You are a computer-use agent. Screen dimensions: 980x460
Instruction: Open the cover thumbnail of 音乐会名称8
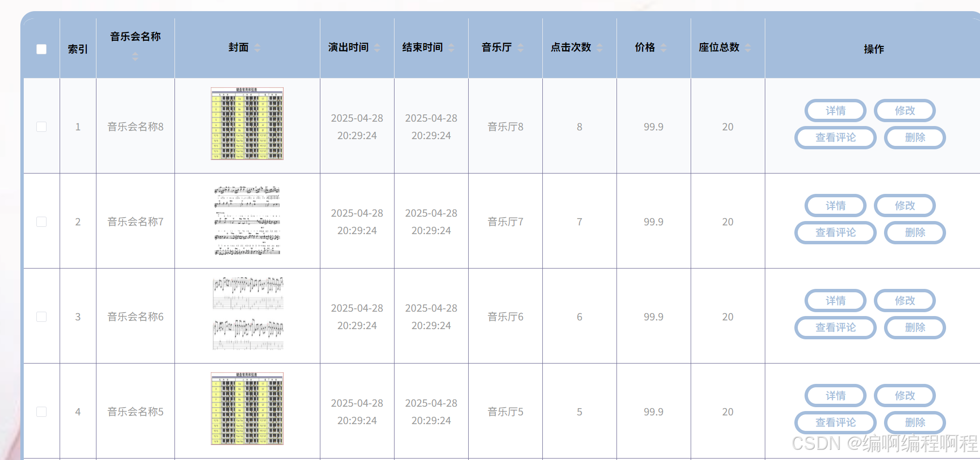coord(247,124)
